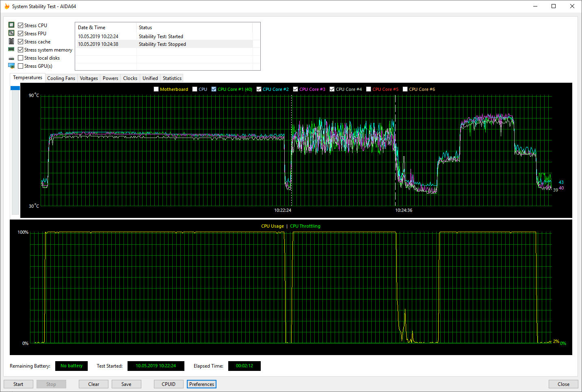
Task: Click the Stress cache icon
Action: (x=11, y=41)
